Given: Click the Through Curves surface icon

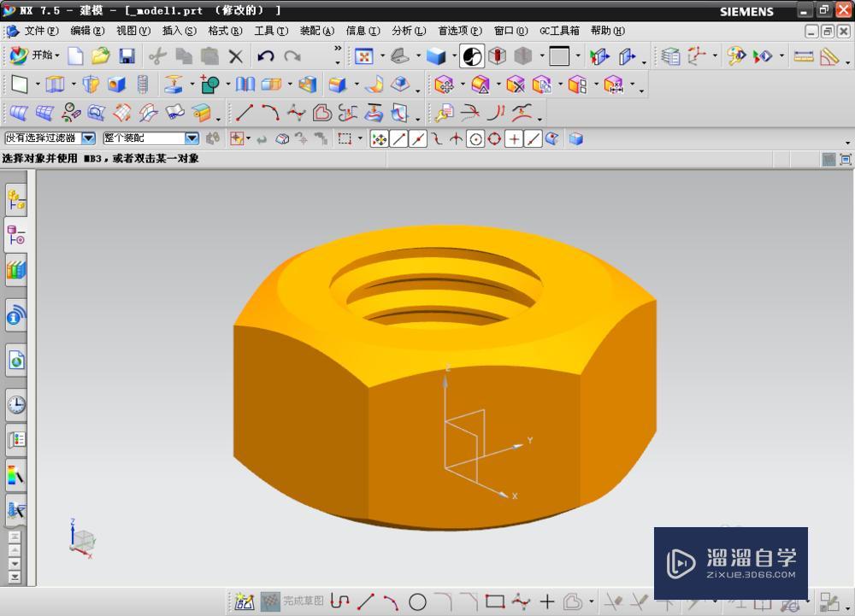Looking at the screenshot, I should pos(19,113).
